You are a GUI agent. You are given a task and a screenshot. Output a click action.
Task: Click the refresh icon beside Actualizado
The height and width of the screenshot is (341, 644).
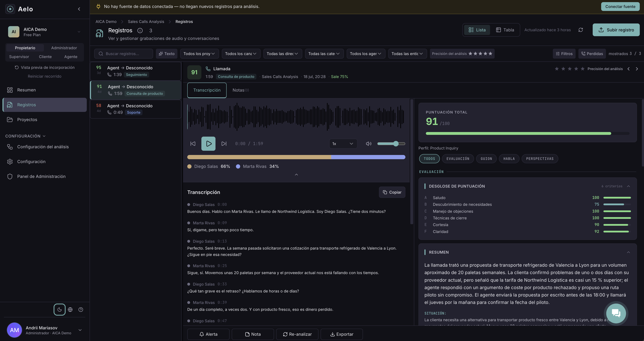click(581, 30)
